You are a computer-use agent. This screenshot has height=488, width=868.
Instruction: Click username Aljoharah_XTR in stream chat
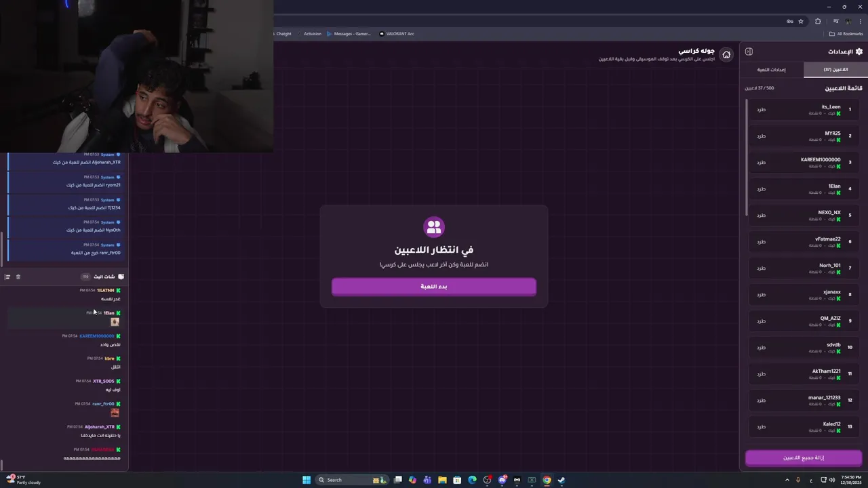coord(100,427)
